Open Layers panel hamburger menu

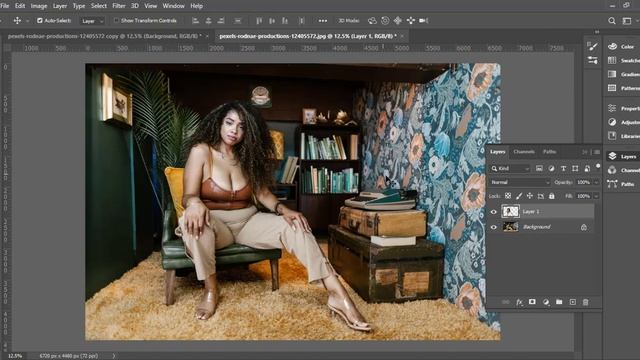click(597, 152)
